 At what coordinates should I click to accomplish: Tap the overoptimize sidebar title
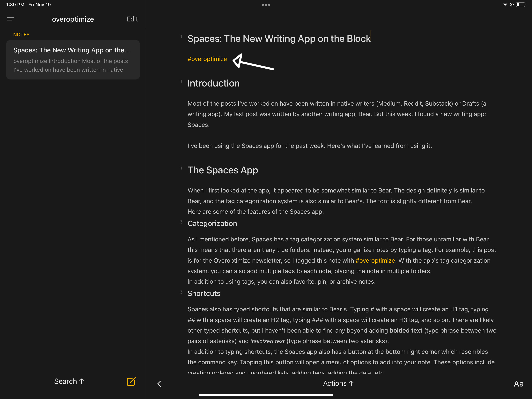tap(73, 19)
